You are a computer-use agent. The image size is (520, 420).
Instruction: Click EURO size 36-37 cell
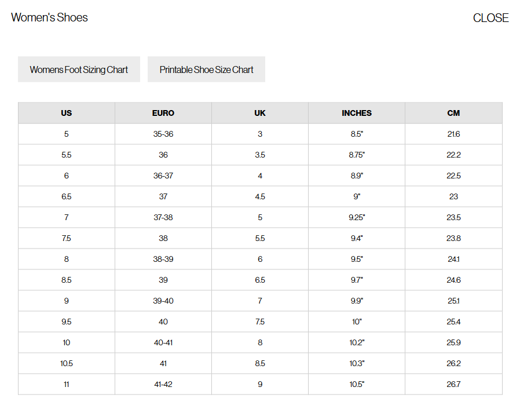pyautogui.click(x=163, y=176)
